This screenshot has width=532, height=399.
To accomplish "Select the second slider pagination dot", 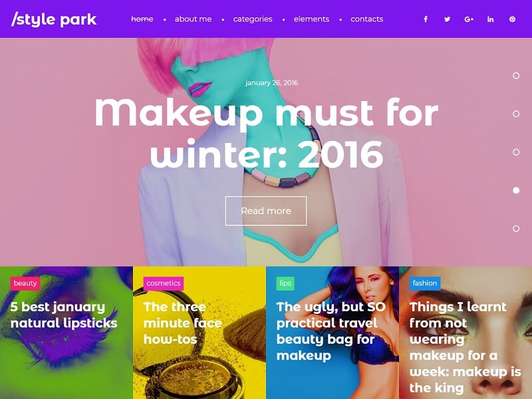I will click(516, 114).
